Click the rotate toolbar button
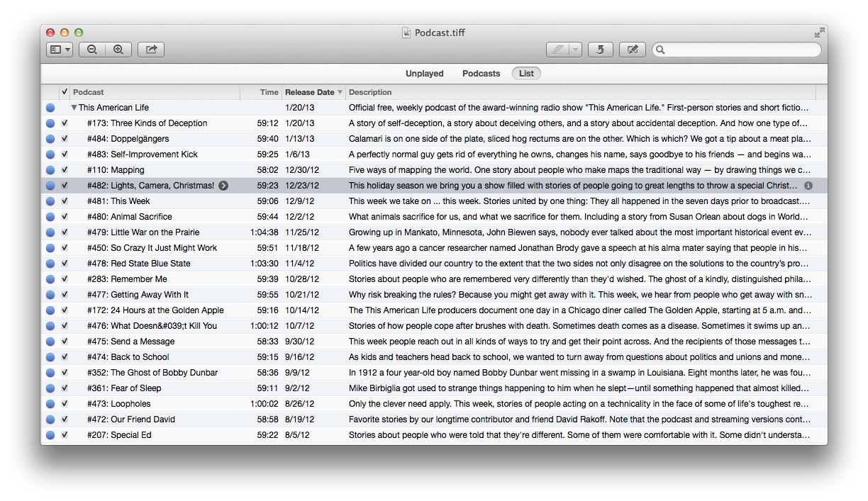This screenshot has width=868, height=501. pyautogui.click(x=601, y=50)
